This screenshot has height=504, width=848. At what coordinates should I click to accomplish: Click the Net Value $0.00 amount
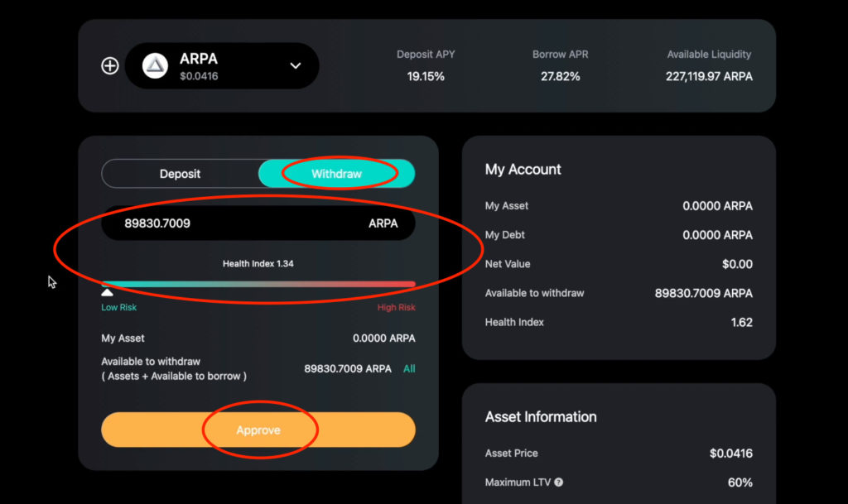click(x=737, y=264)
